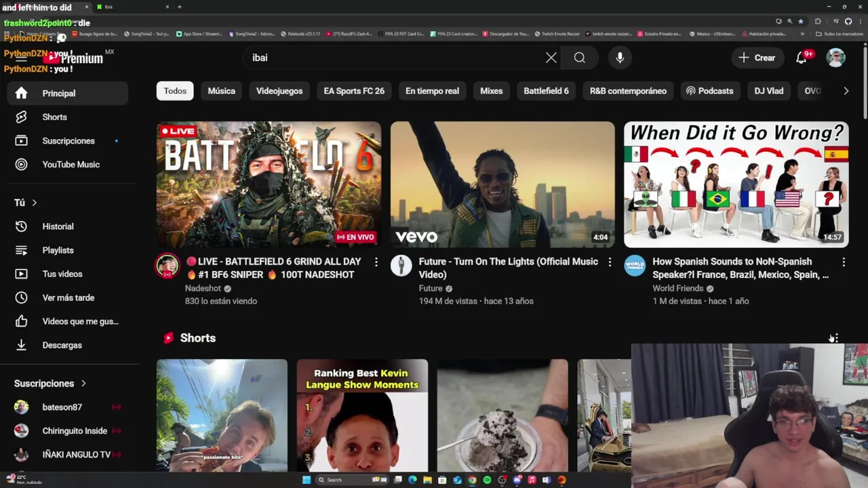Open bateson87 subscription channel
Screen dimensions: 868x488
pos(67,407)
